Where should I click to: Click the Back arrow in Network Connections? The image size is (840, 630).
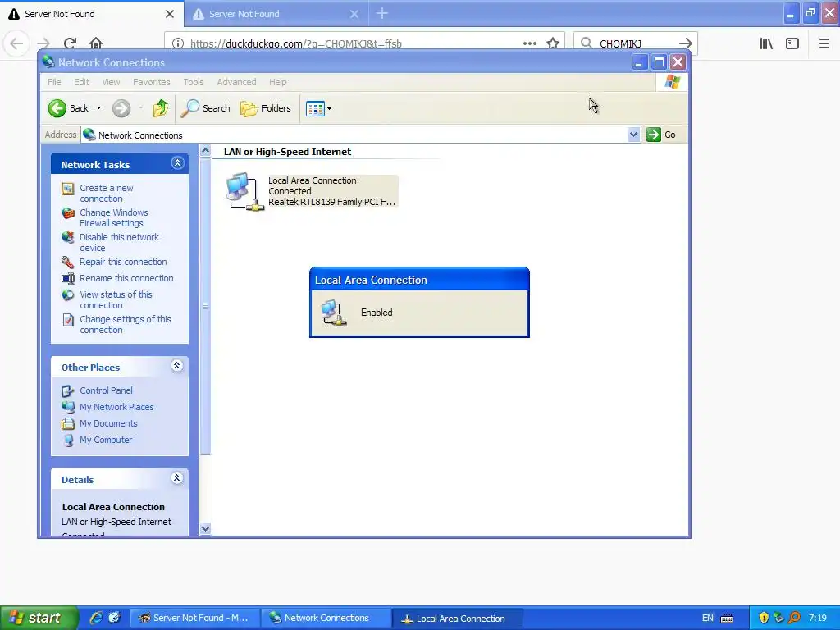pos(57,108)
